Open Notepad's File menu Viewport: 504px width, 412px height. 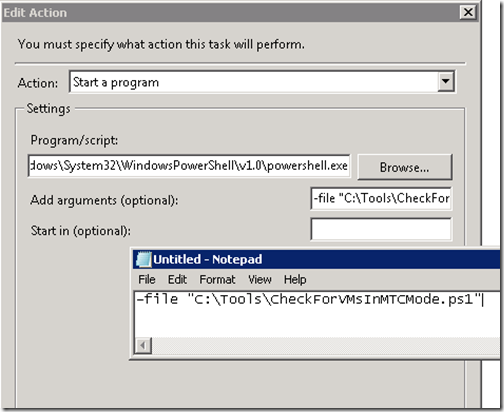tap(147, 279)
